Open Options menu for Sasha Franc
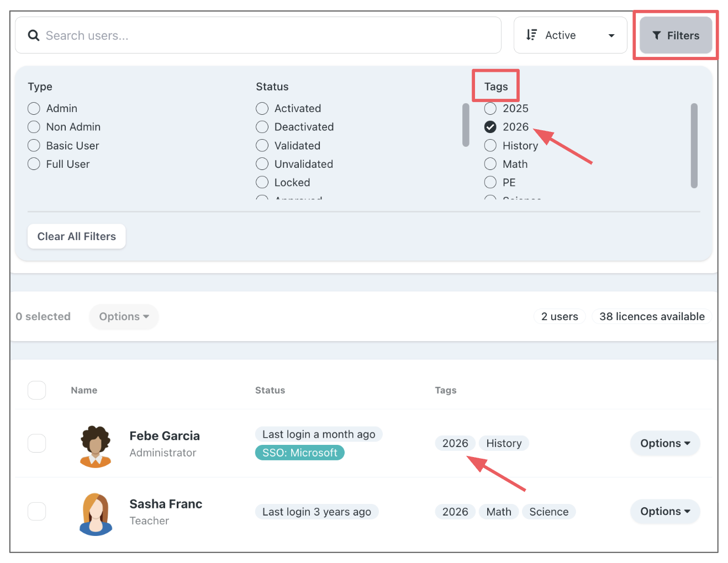 [x=664, y=512]
